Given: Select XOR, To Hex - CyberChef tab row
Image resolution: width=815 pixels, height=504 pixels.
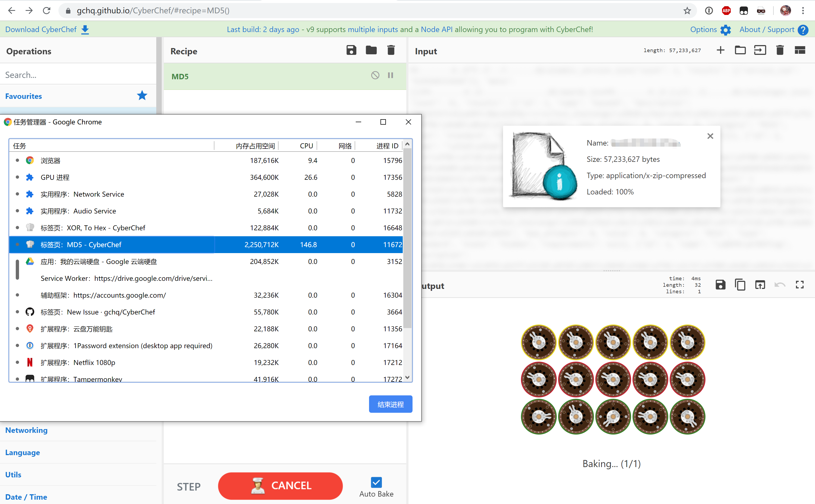Looking at the screenshot, I should (x=206, y=228).
